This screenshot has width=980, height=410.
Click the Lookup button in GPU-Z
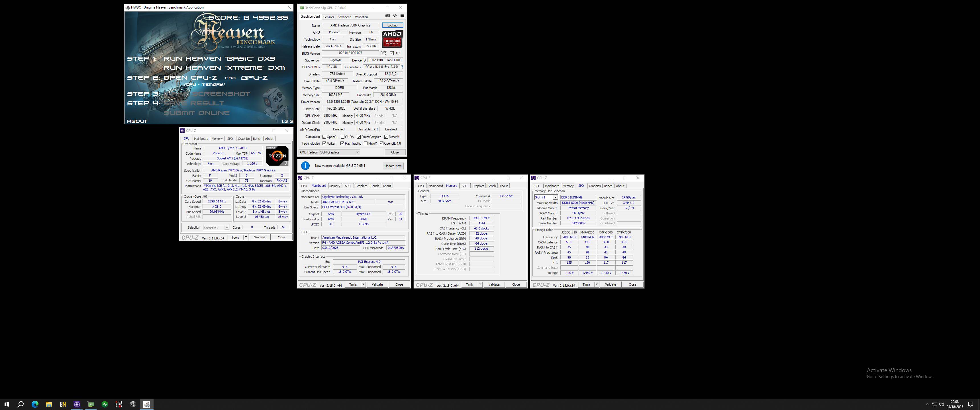(x=392, y=25)
